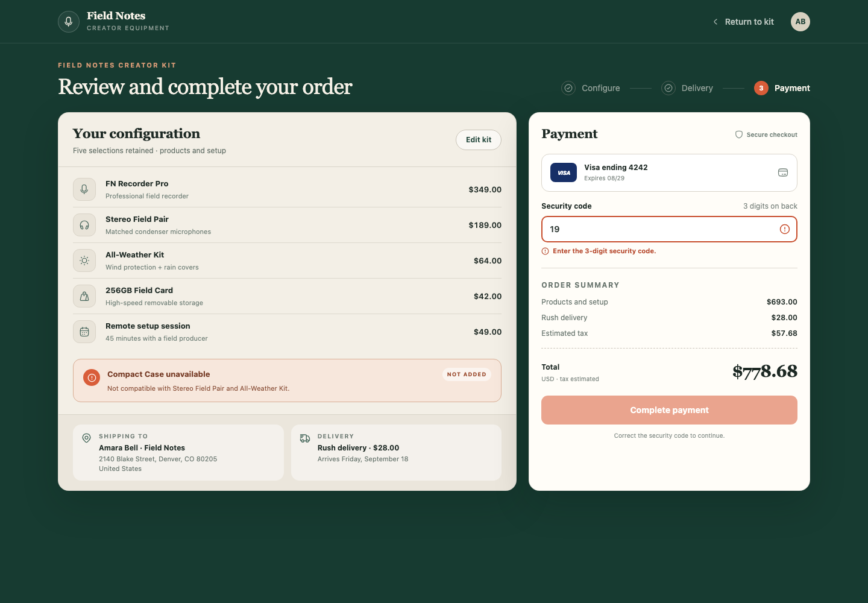Click the Arrives Friday, September 18 text
The image size is (868, 603).
363,459
